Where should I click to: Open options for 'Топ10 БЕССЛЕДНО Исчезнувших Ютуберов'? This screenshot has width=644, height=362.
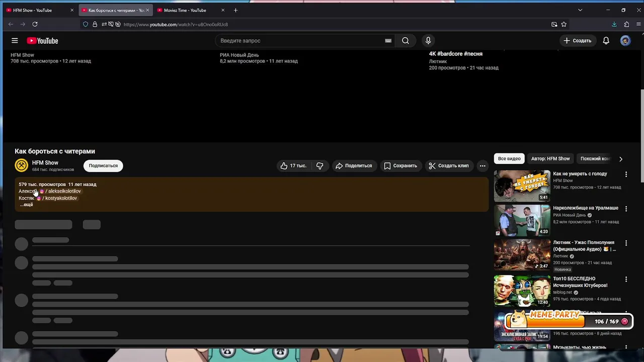click(x=626, y=279)
